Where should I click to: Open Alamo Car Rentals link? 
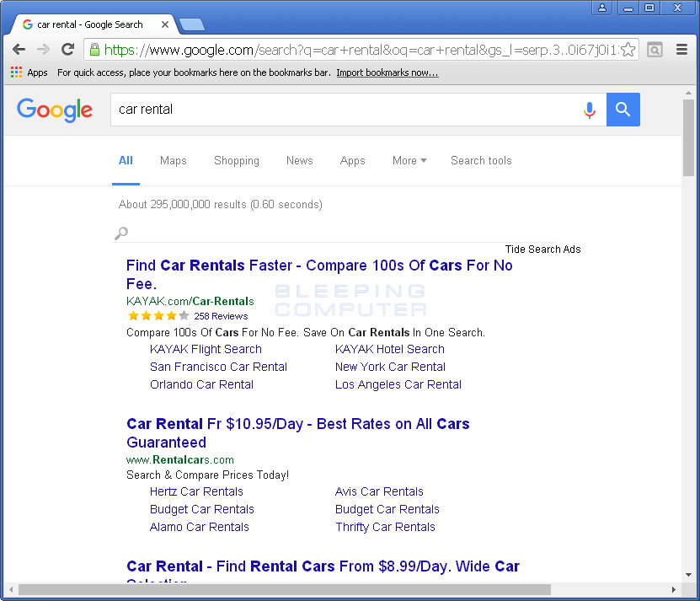[199, 528]
